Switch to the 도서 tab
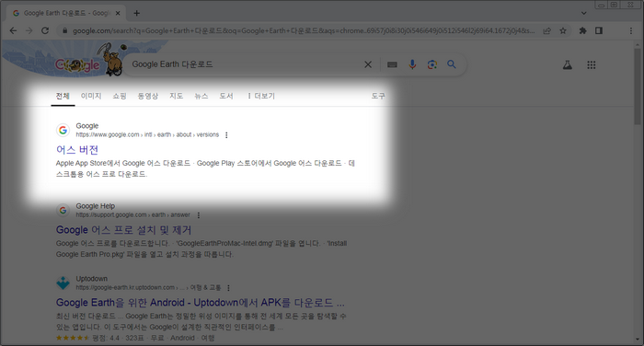 coord(226,96)
